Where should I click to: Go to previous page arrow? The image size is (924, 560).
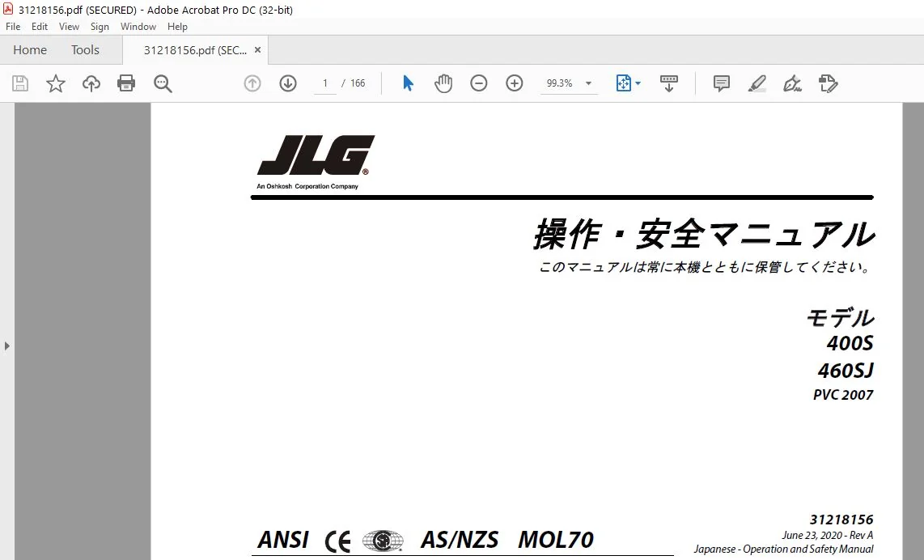click(252, 83)
